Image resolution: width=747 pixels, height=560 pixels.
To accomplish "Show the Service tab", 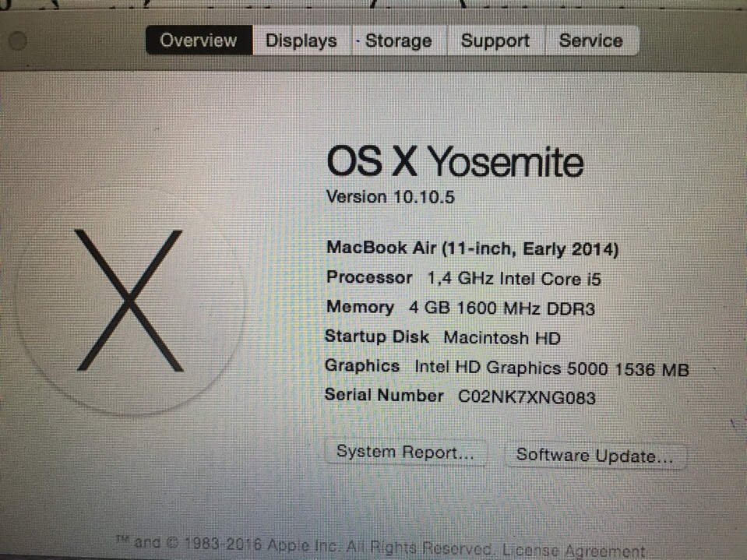I will click(x=591, y=41).
